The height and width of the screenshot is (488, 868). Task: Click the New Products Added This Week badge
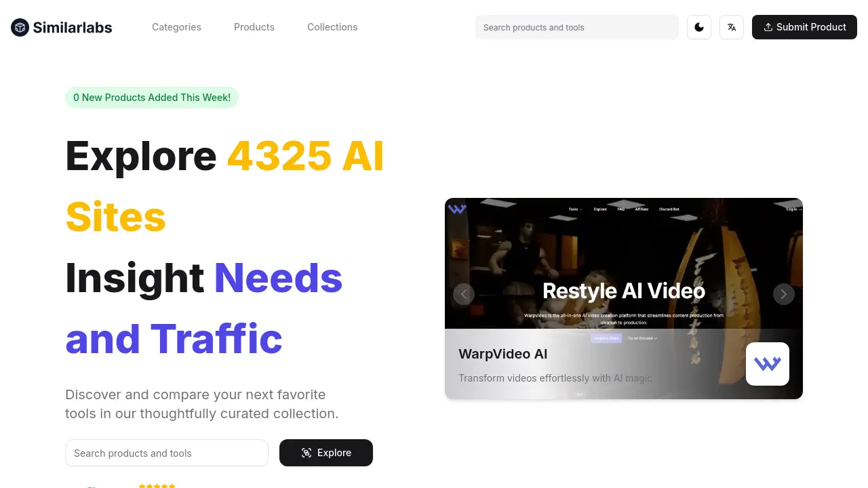pos(152,98)
